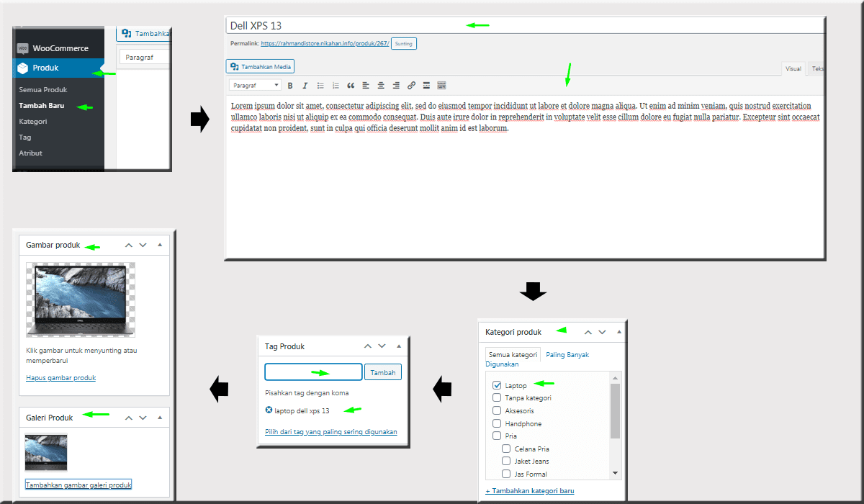Click + Tambahkan kategori baru link
Viewport: 864px width, 504px height.
[530, 491]
